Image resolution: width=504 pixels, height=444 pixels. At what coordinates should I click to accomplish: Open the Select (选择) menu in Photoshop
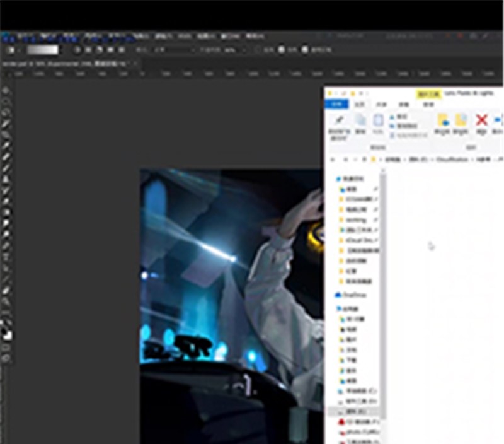(x=140, y=36)
